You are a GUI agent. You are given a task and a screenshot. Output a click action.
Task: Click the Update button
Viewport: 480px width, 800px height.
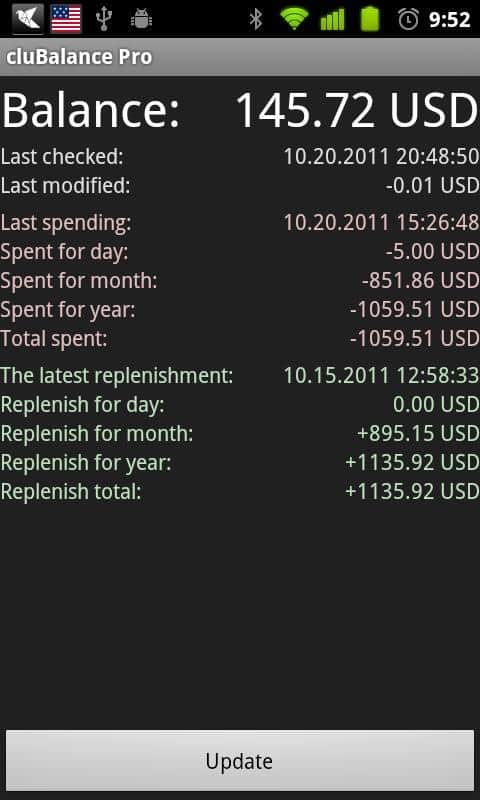(240, 761)
